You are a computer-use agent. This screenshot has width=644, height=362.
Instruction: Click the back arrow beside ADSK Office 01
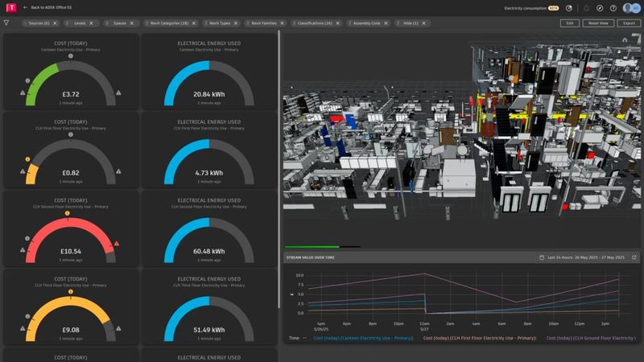click(26, 7)
